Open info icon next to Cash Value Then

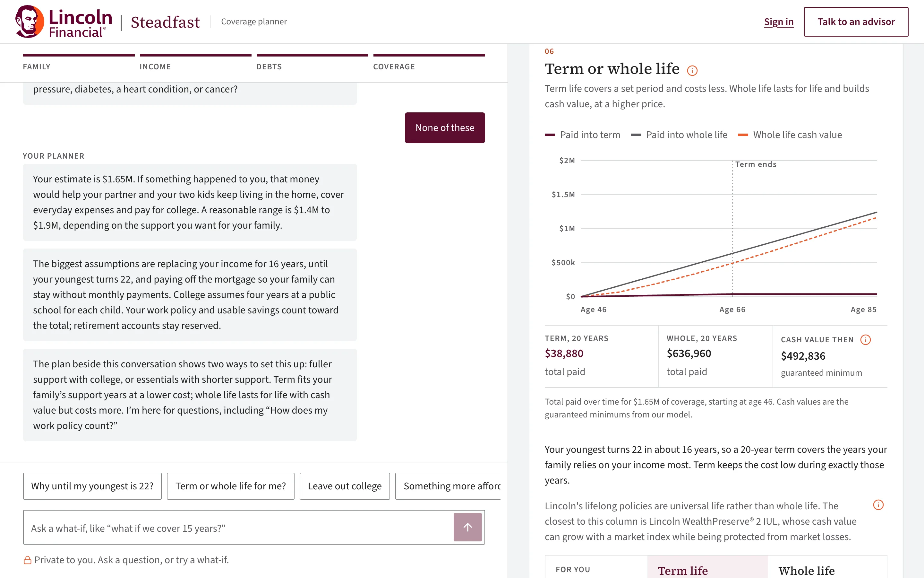(865, 340)
